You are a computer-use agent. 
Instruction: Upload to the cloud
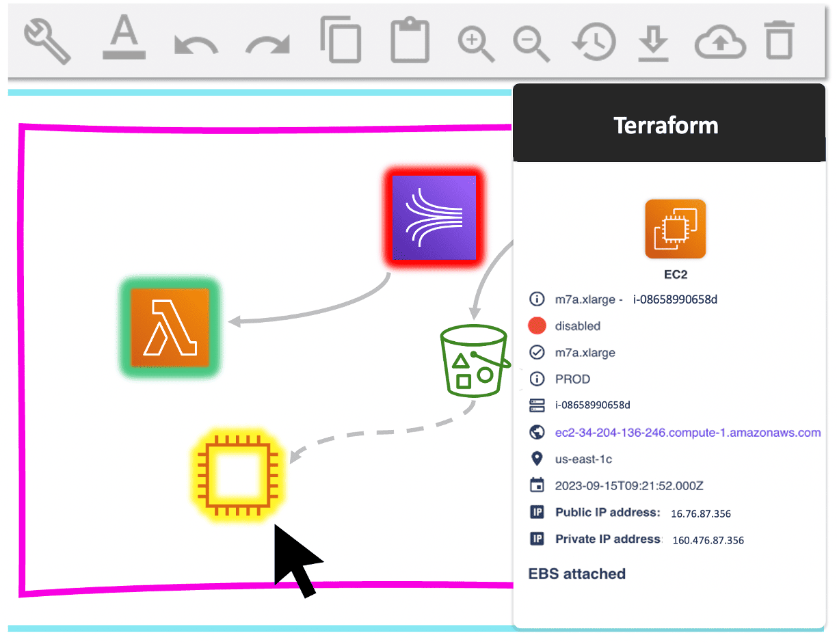pos(720,43)
